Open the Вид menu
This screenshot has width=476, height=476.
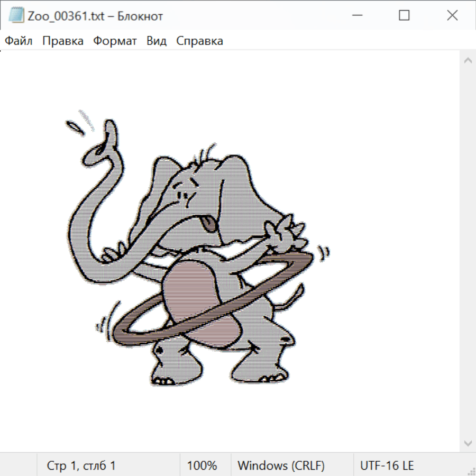click(157, 41)
